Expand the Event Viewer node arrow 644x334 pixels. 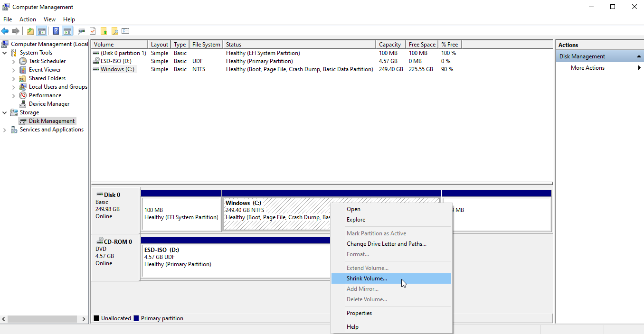(x=13, y=70)
